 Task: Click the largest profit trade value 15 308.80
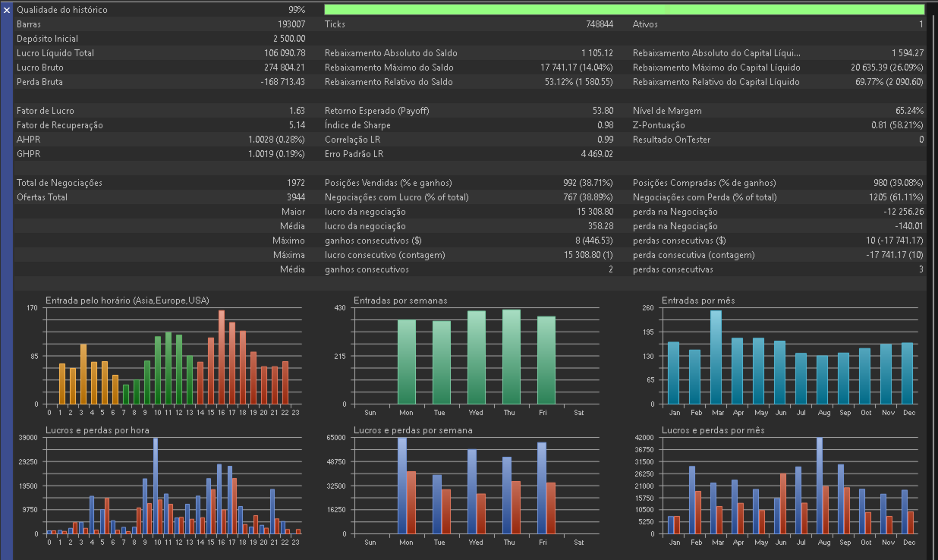coord(595,212)
